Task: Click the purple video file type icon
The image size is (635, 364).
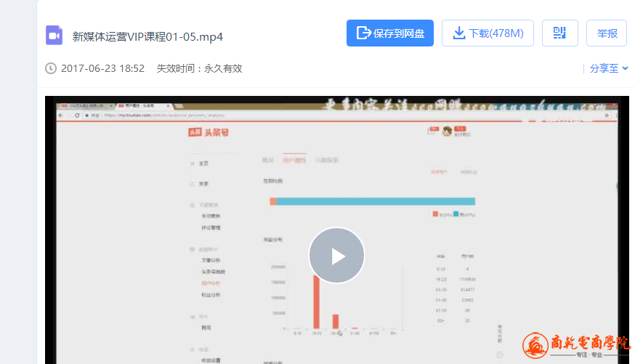Action: [54, 35]
